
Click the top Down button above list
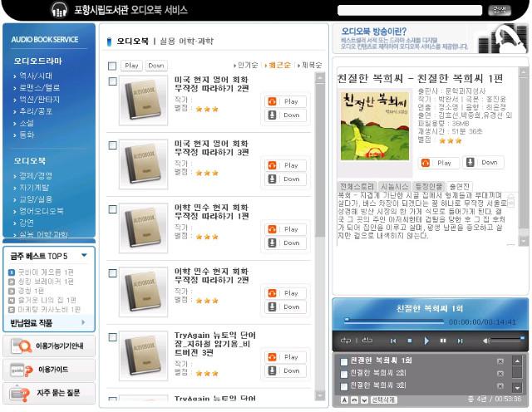pos(156,66)
